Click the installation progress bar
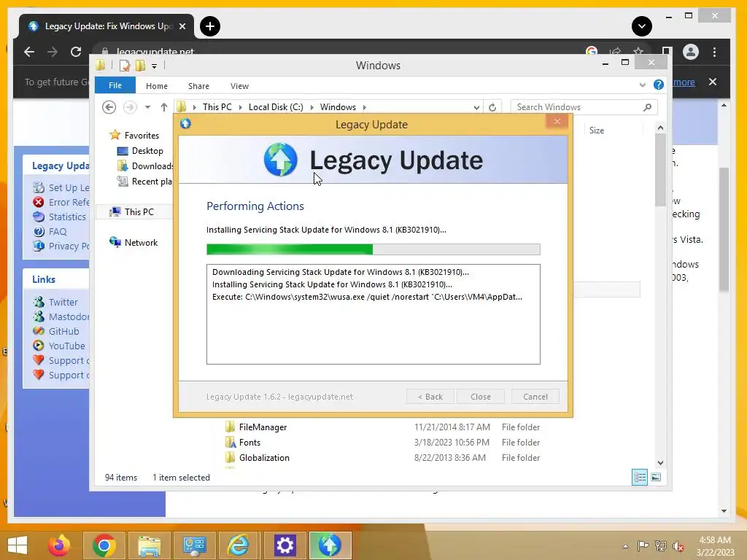 click(373, 249)
